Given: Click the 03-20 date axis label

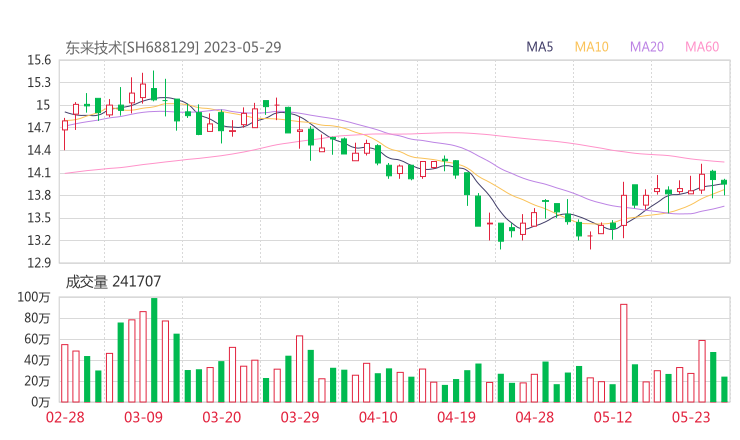Looking at the screenshot, I should point(222,417).
